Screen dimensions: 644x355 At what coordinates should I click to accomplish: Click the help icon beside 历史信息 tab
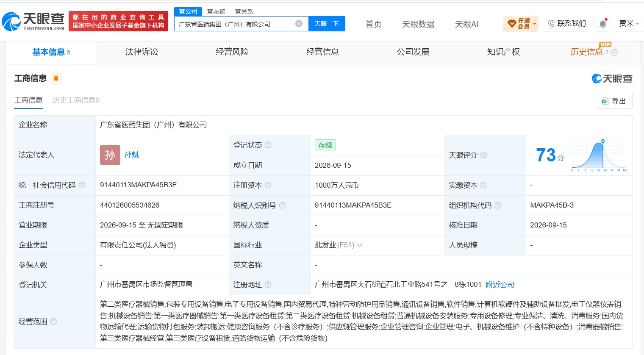[614, 53]
